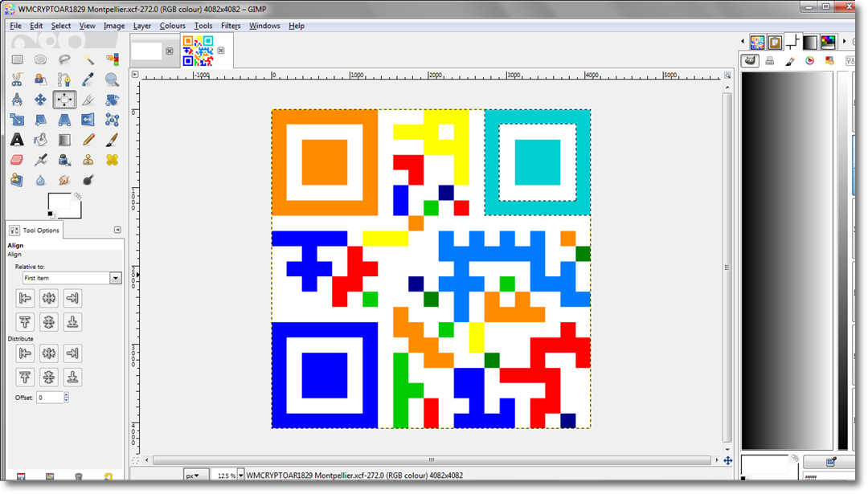868x494 pixels.
Task: Open the Layer menu
Action: [141, 26]
